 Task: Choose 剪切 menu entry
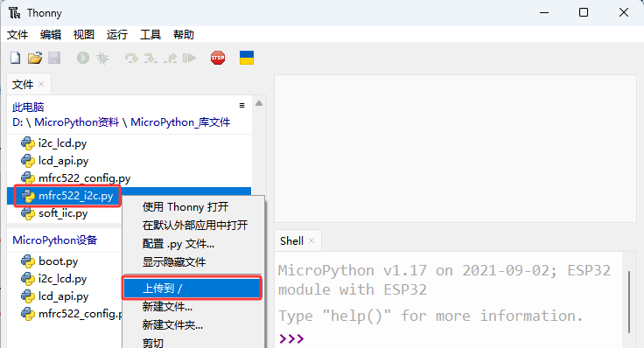[x=193, y=343]
